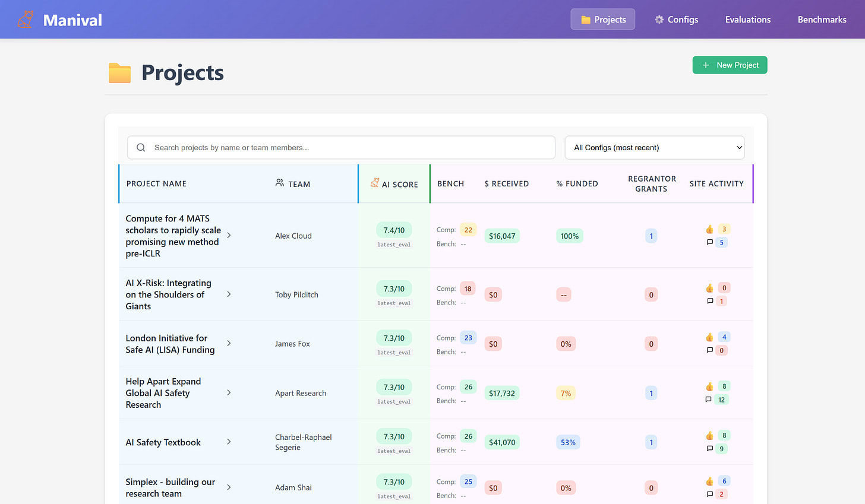Click comment icon for Help Apart Expand row
The width and height of the screenshot is (865, 504).
[709, 400]
